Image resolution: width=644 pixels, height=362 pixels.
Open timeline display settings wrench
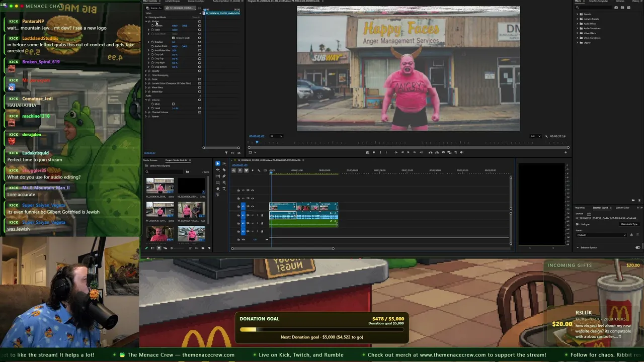[x=259, y=170]
